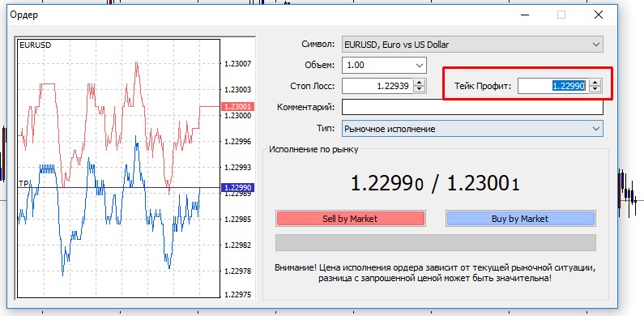Screen dimensions: 644x316
Task: Increase Тейк Профит with up arrow
Action: tap(595, 83)
